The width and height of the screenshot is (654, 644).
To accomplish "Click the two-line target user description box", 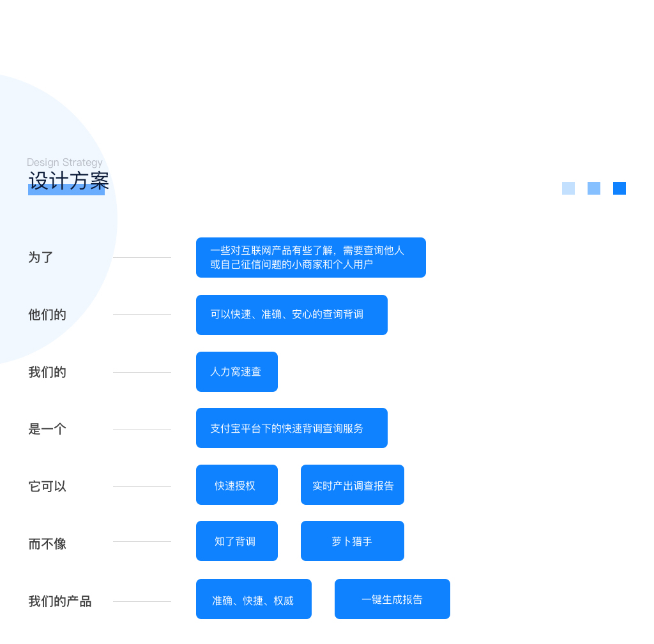I will (x=310, y=257).
